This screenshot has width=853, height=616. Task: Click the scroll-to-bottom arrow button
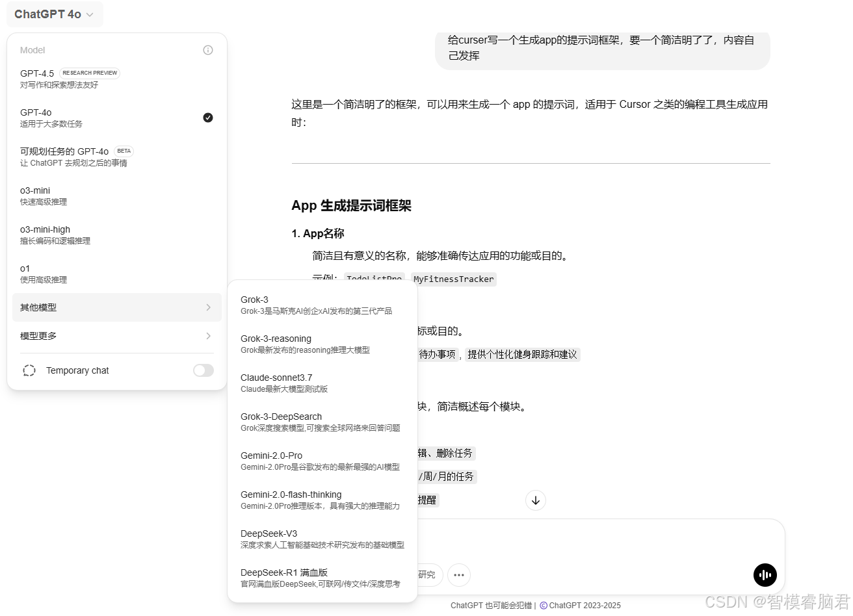[x=536, y=500]
